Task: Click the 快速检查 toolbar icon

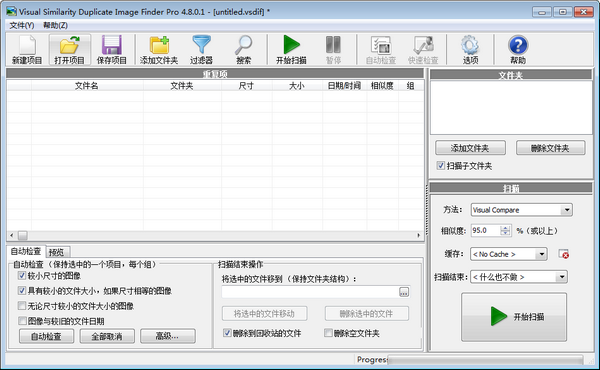Action: [423, 49]
